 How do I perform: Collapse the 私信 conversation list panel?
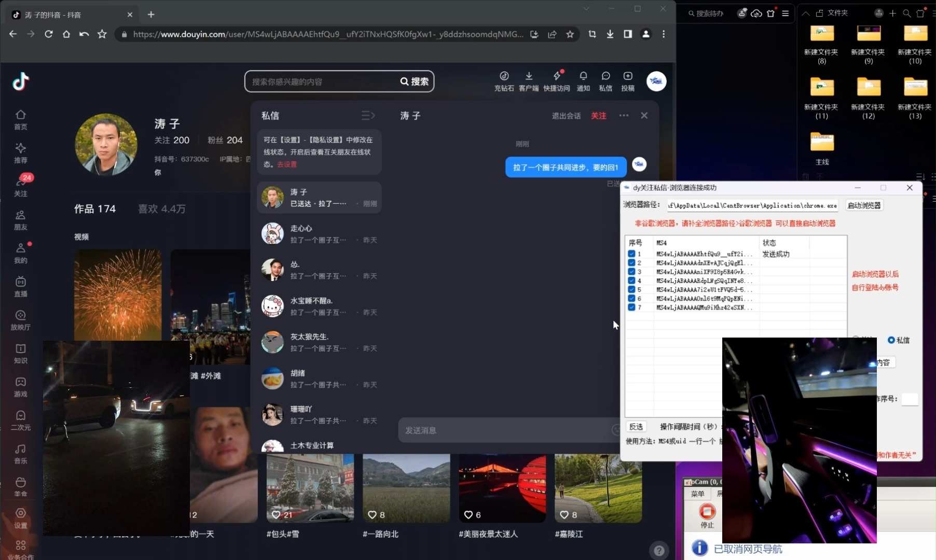coord(368,116)
